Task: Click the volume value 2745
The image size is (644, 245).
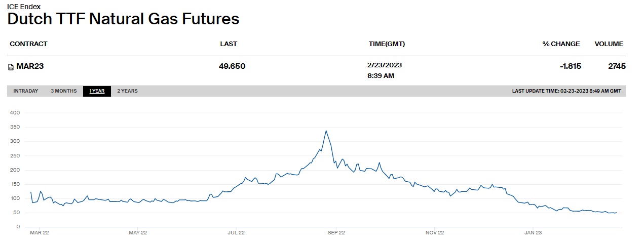Action: coord(617,66)
